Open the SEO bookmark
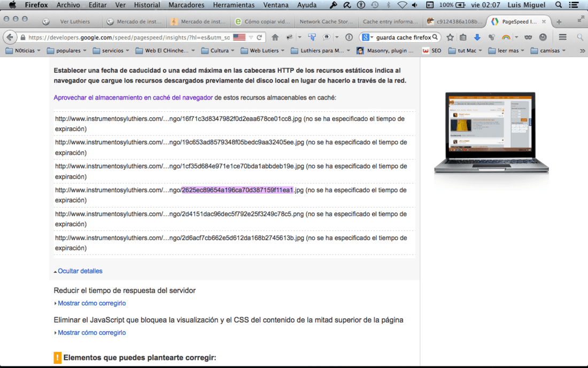The image size is (588, 368). tap(432, 51)
